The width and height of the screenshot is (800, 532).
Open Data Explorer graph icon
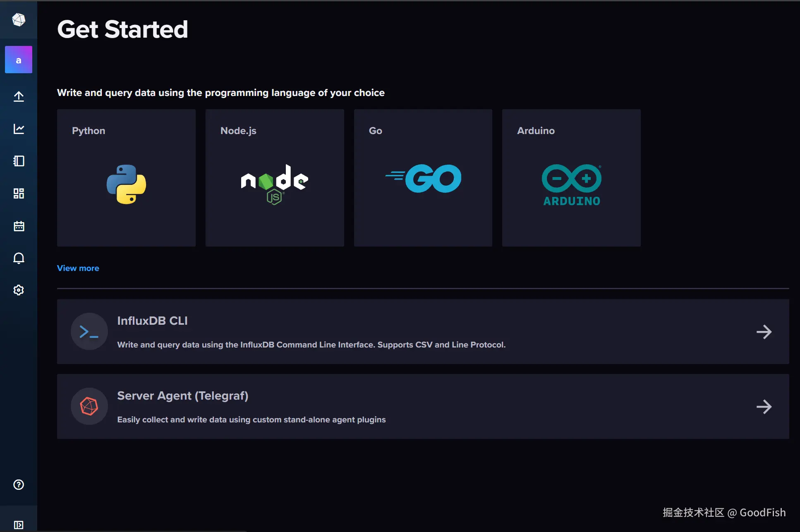tap(19, 129)
